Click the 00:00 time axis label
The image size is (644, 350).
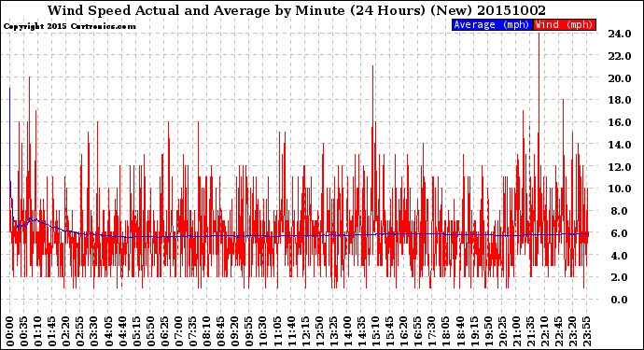(10, 331)
